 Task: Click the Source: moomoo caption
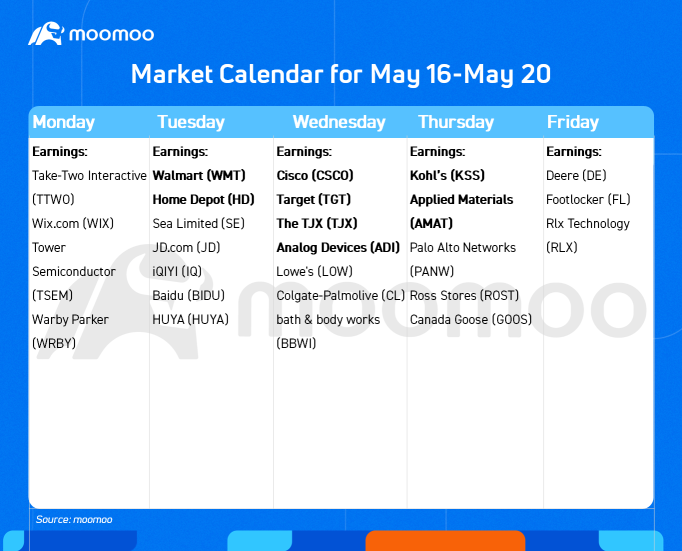point(74,519)
